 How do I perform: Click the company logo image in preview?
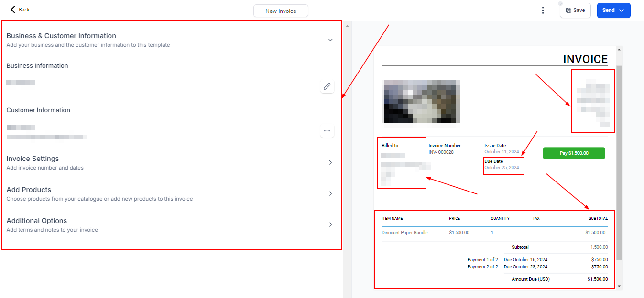click(422, 102)
